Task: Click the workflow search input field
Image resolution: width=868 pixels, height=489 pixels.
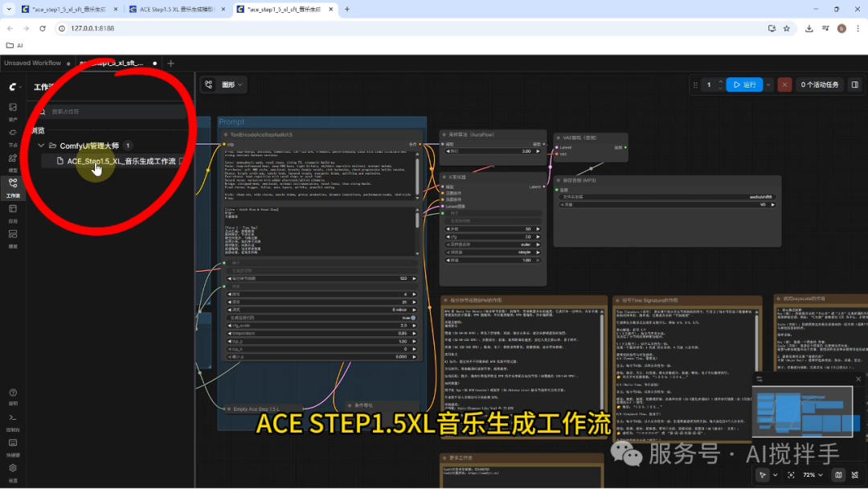Action: [x=113, y=112]
